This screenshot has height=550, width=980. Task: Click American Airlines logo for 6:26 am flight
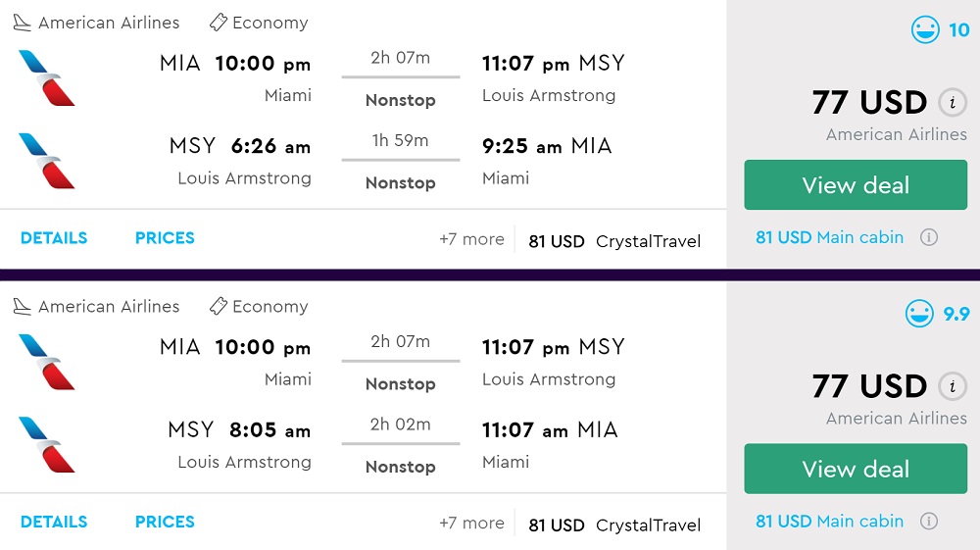click(x=46, y=161)
